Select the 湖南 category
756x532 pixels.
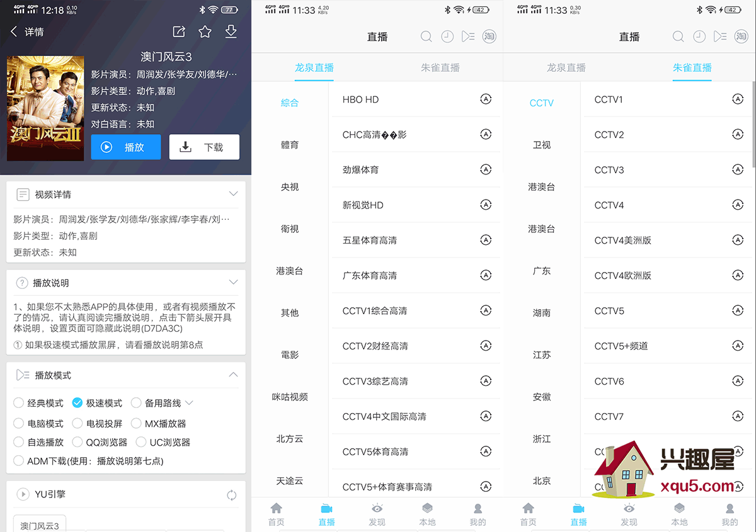(542, 313)
